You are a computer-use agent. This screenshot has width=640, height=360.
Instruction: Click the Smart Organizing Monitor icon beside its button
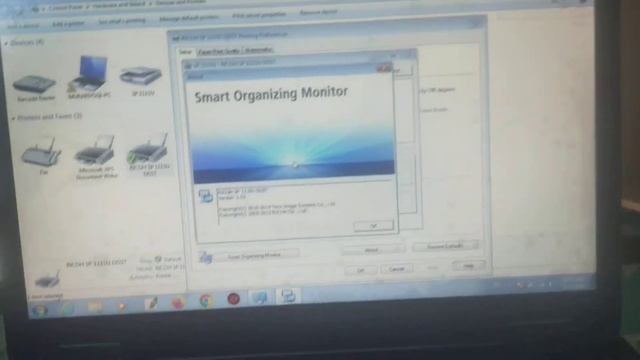(x=205, y=258)
